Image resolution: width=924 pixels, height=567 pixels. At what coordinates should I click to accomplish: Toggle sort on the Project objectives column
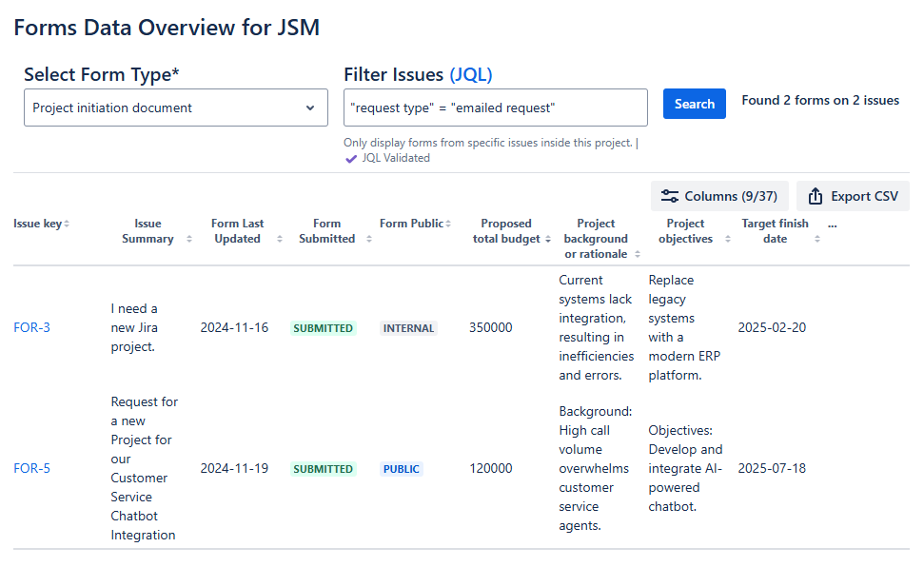coord(728,240)
